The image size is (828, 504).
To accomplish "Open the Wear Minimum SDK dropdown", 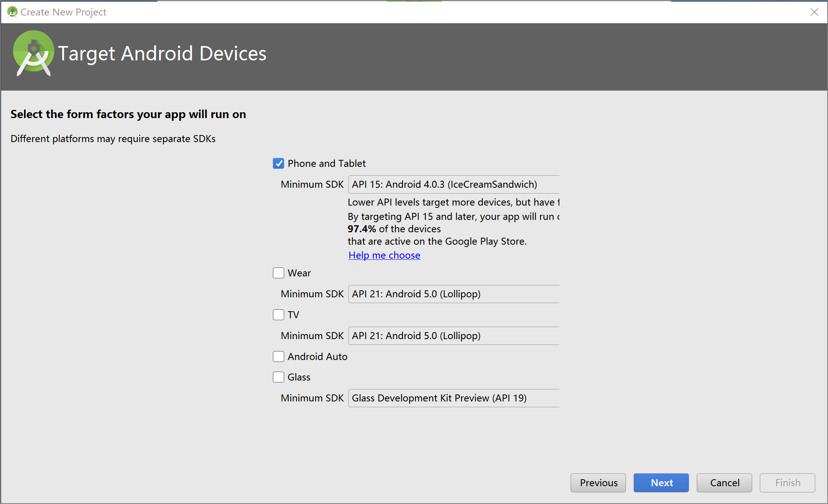I will (x=454, y=294).
